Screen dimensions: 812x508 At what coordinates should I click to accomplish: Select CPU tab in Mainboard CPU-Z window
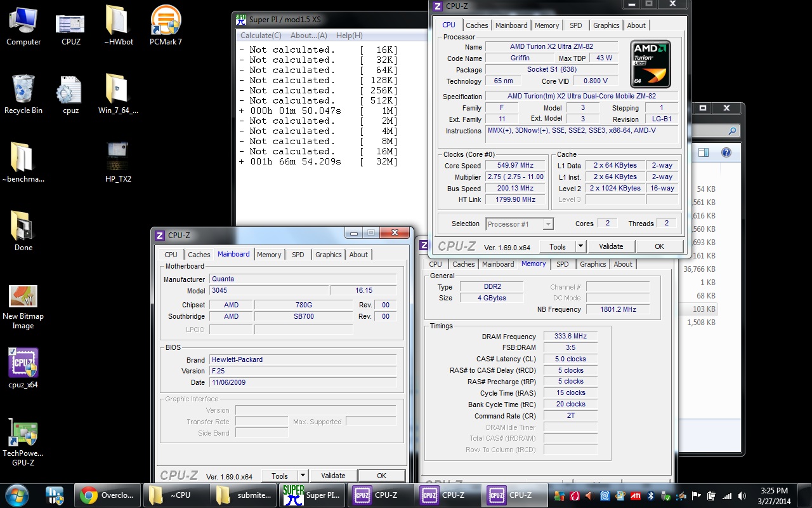tap(171, 255)
